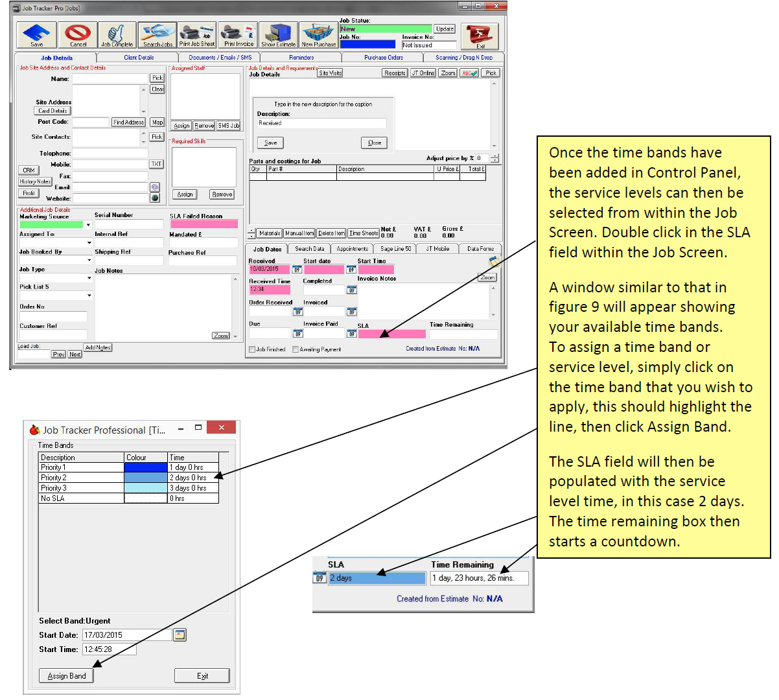Click the Print Job Sheet printer icon
The height and width of the screenshot is (700, 779).
pyautogui.click(x=197, y=35)
